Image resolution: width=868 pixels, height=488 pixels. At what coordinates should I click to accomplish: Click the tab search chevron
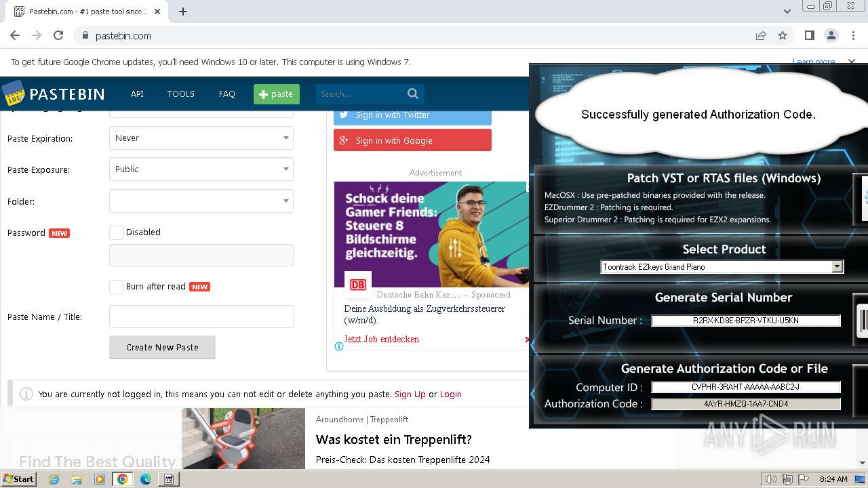[x=787, y=12]
